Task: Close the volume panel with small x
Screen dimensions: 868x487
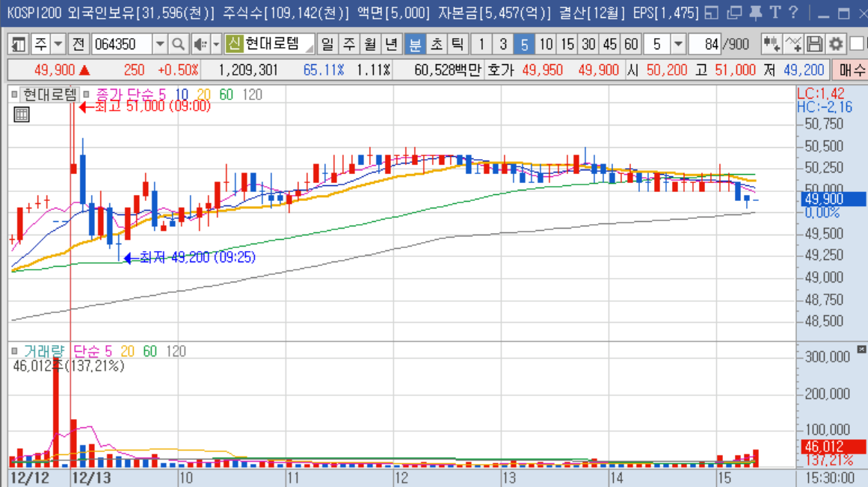Action: pyautogui.click(x=861, y=350)
